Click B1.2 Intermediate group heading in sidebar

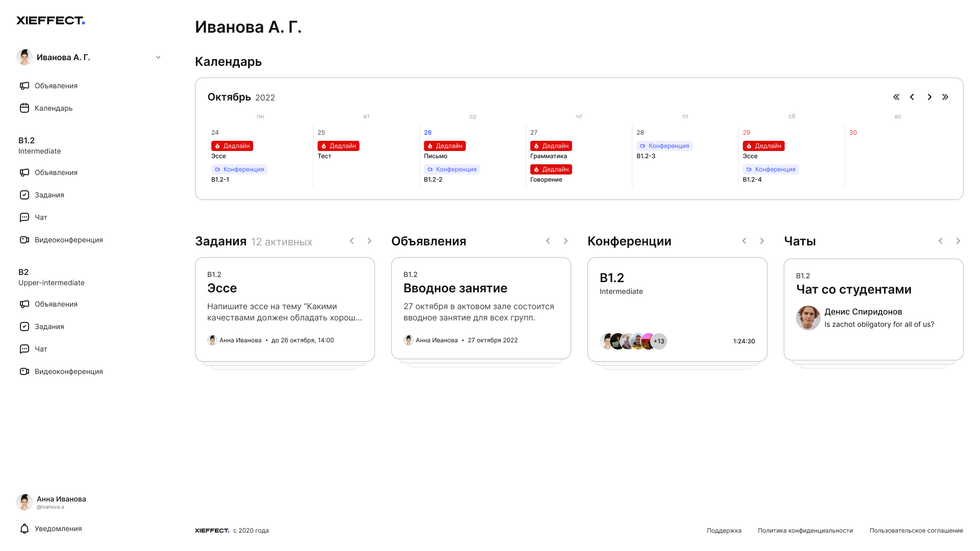40,145
